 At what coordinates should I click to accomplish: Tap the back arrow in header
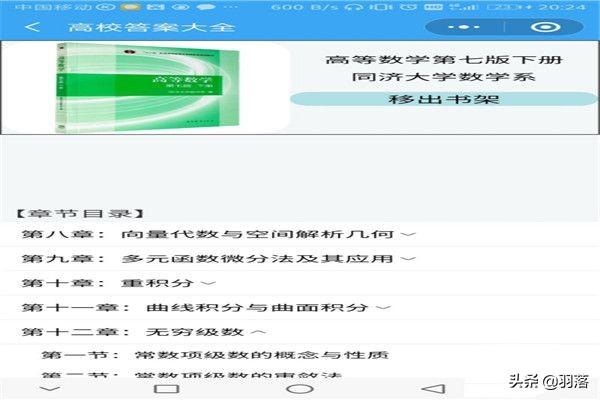33,27
